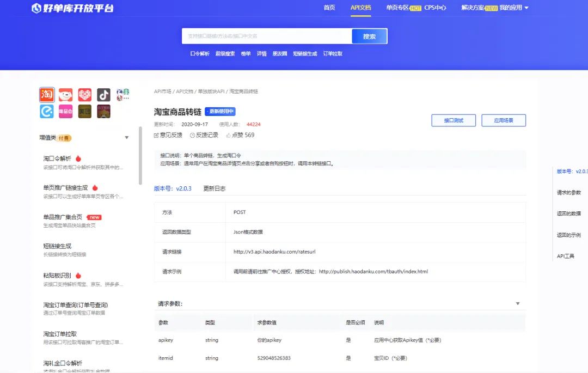Jump to 请求的参数 anchor on right
The image size is (588, 373).
(568, 193)
